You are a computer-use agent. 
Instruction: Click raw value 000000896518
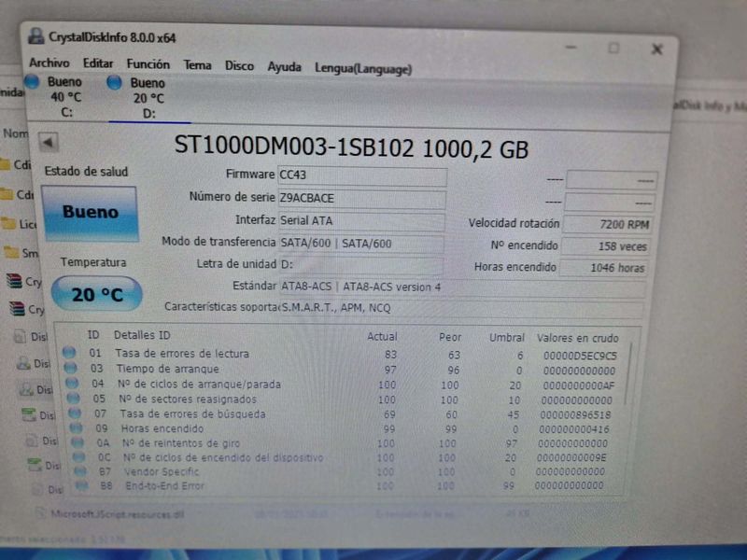pyautogui.click(x=575, y=414)
